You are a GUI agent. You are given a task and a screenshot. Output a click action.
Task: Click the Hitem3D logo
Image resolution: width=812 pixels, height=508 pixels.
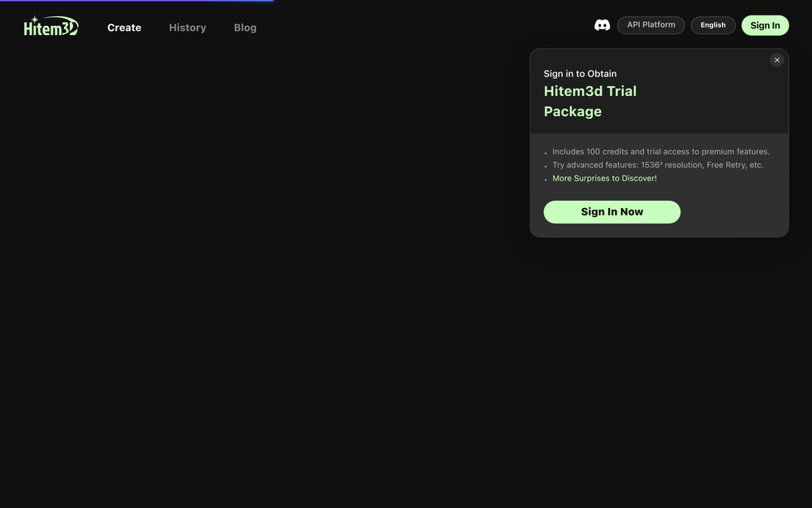click(50, 26)
